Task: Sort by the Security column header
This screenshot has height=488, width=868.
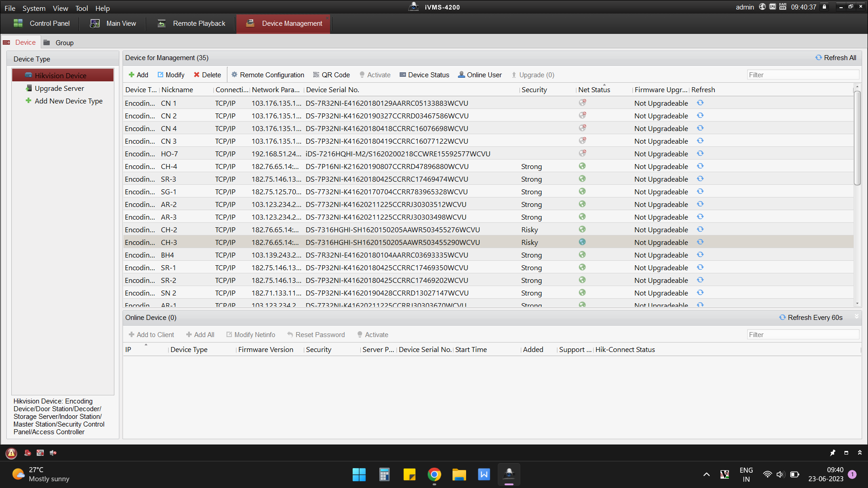Action: [547, 90]
